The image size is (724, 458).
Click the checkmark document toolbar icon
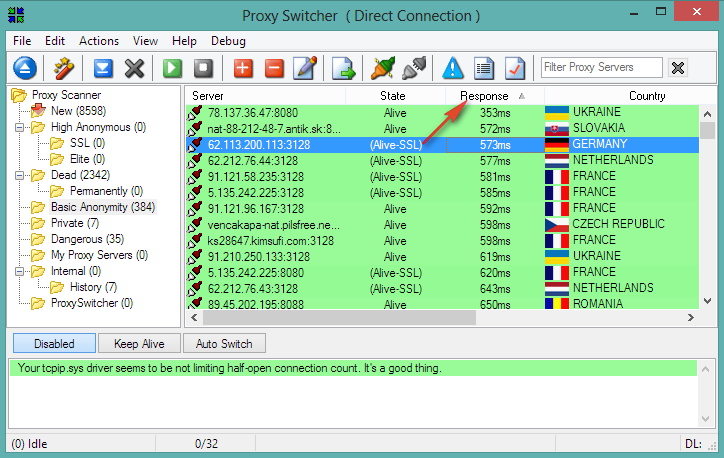[x=515, y=68]
